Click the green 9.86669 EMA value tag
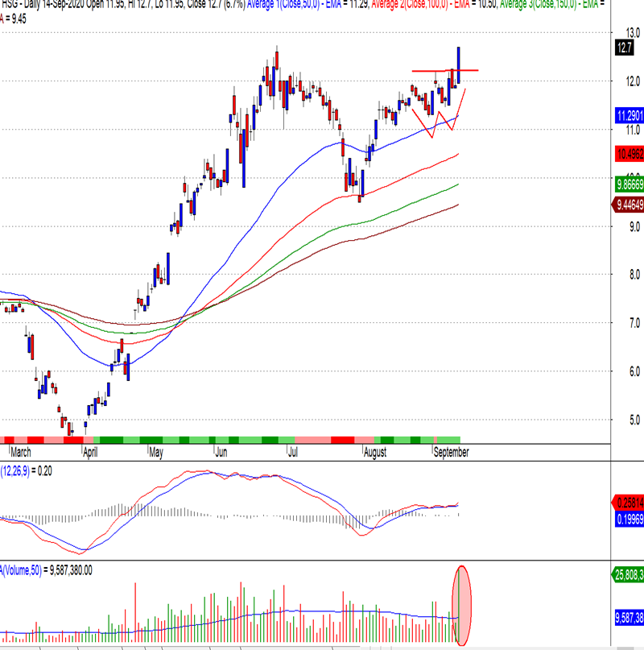Viewport: 644px width, 650px height. tap(628, 184)
